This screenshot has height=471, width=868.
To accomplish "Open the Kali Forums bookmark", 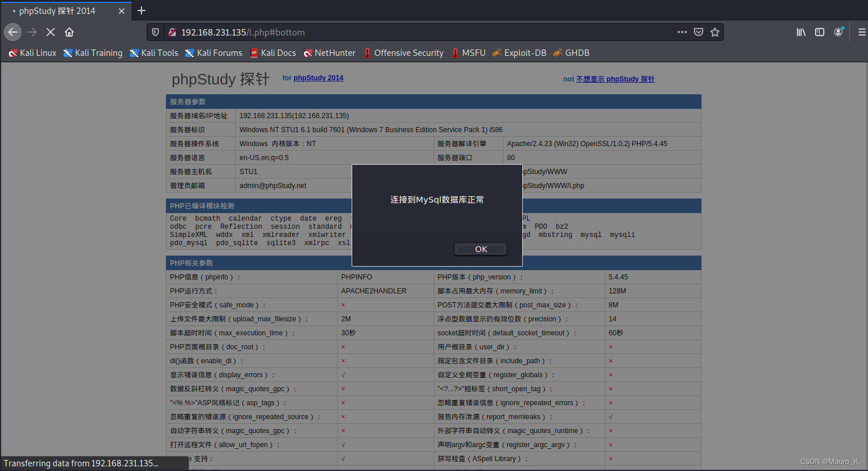I will 214,53.
